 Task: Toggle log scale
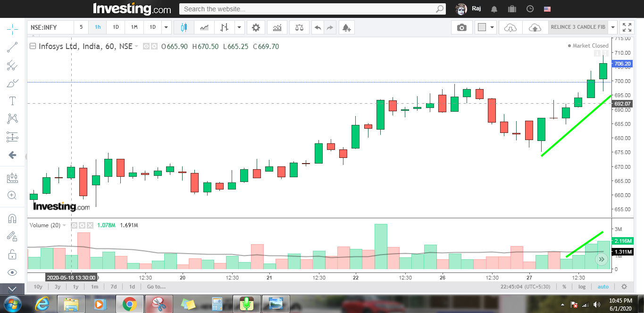point(582,287)
